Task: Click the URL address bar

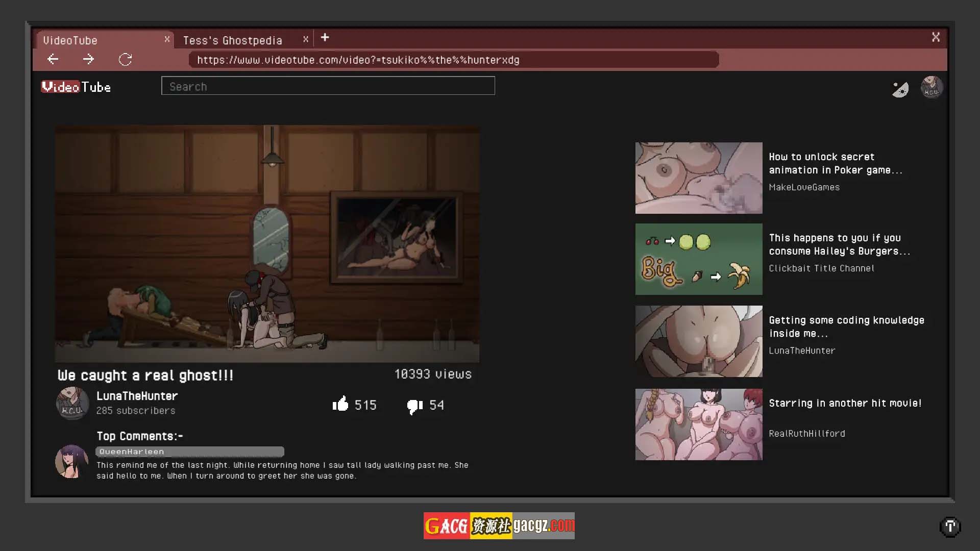Action: point(453,60)
